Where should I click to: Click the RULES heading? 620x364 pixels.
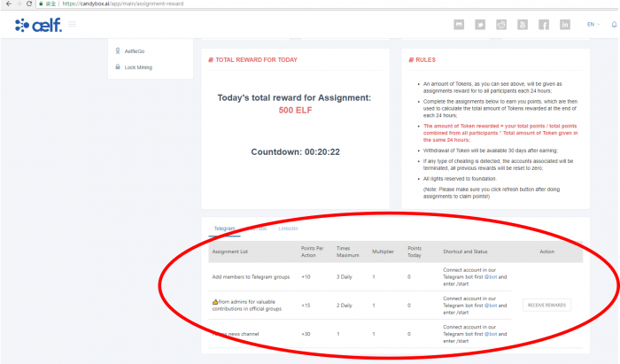(425, 60)
